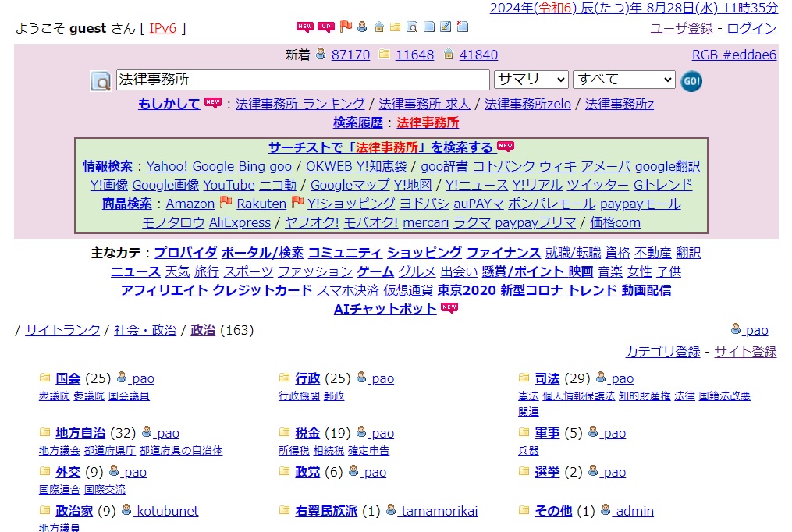Open the 地方自治 category folder
792x532 pixels.
[x=80, y=433]
